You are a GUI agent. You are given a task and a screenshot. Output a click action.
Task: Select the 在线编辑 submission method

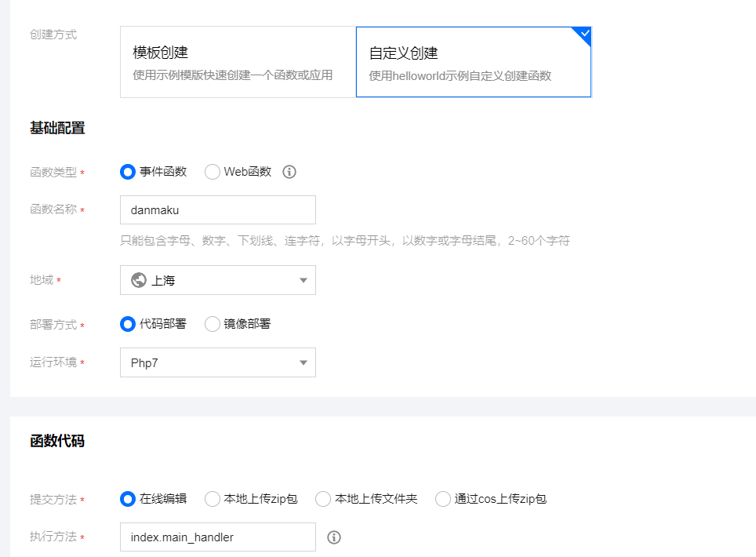[128, 499]
